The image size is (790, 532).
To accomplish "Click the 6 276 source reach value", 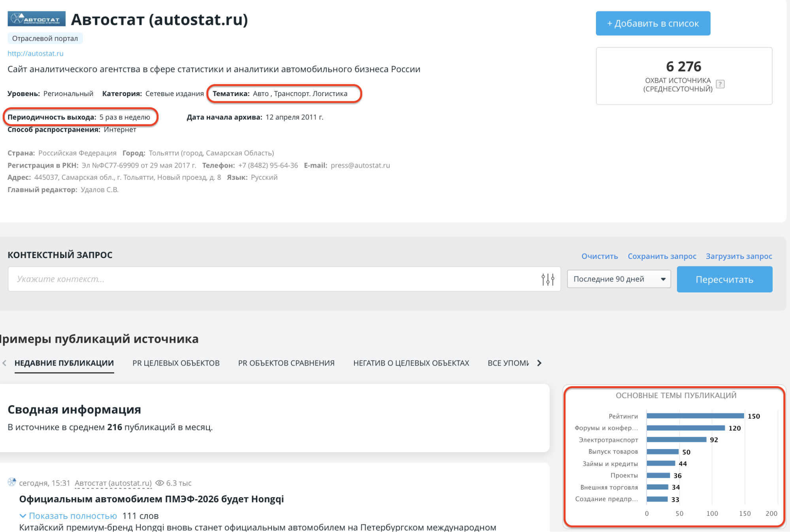I will tap(683, 66).
